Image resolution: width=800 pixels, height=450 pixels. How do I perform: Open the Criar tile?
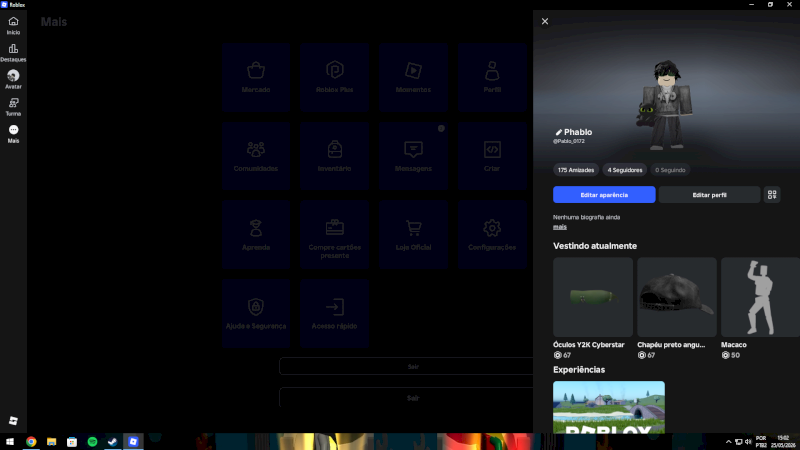click(x=492, y=156)
